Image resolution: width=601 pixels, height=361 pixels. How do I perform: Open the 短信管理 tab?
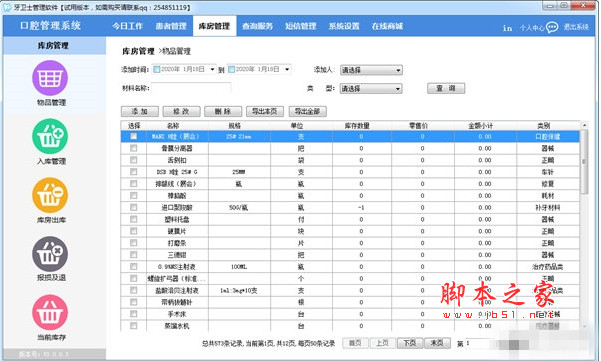[301, 26]
